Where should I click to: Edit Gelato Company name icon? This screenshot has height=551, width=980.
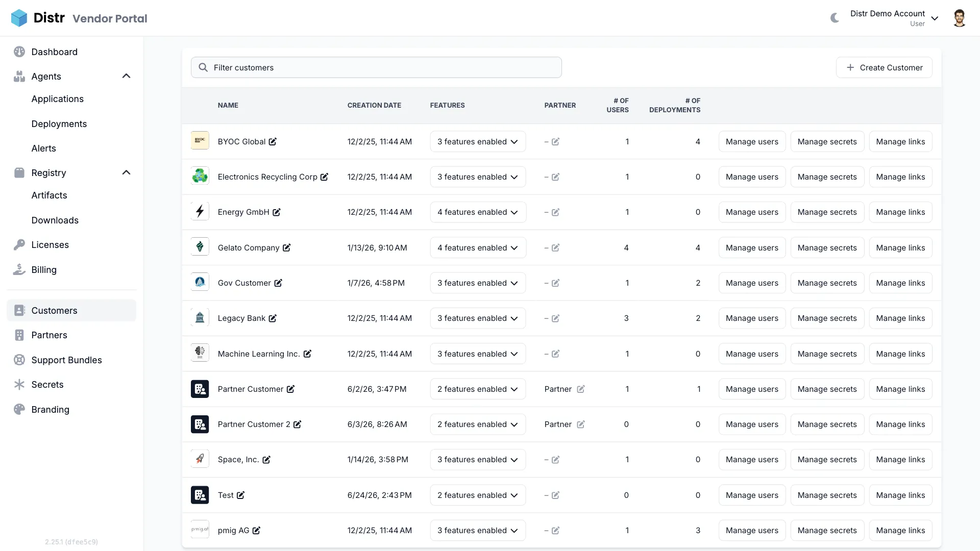click(x=287, y=248)
